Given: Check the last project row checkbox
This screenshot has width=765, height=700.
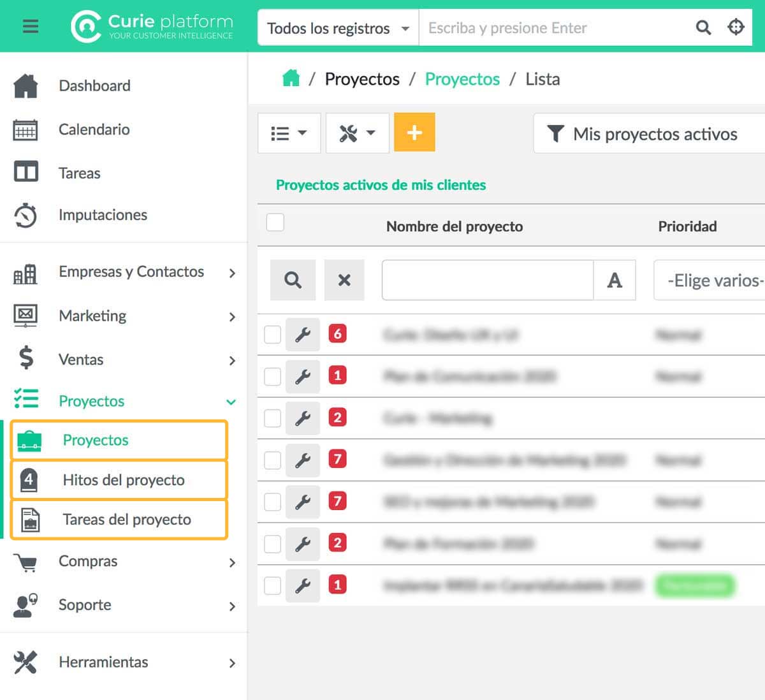Looking at the screenshot, I should coord(273,585).
